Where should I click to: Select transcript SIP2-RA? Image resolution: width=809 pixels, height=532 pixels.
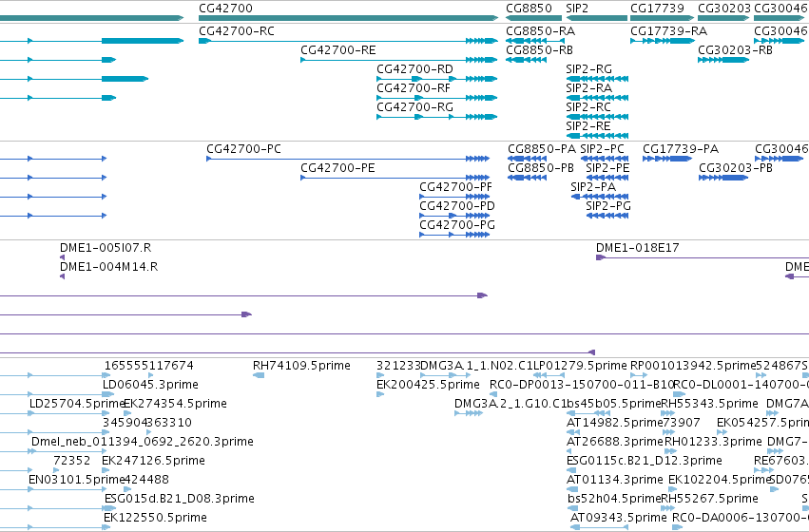(x=597, y=98)
